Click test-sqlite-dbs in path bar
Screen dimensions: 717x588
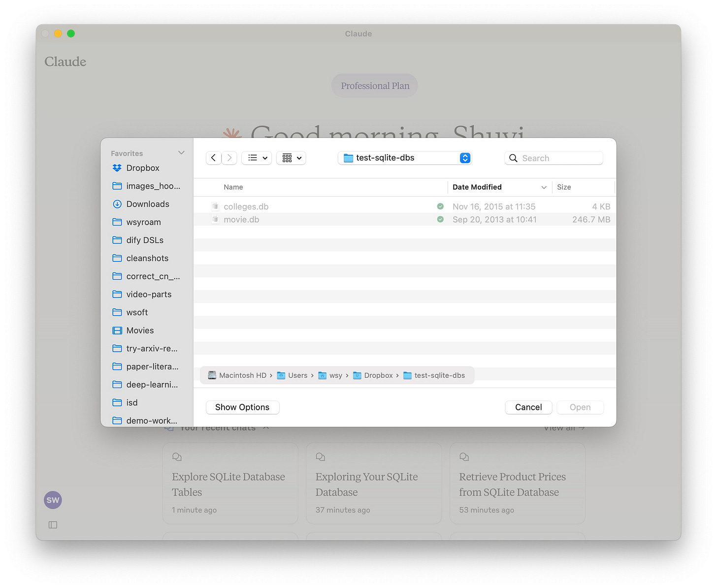[x=434, y=375]
